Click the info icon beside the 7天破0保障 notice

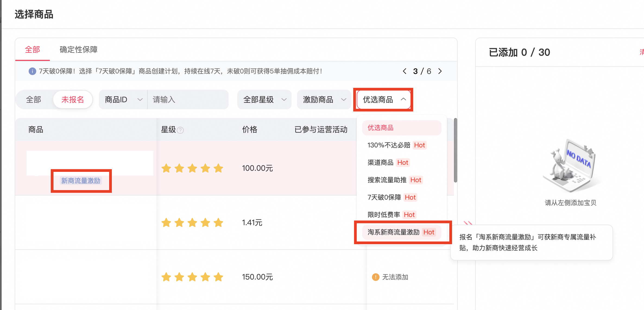pyautogui.click(x=32, y=71)
